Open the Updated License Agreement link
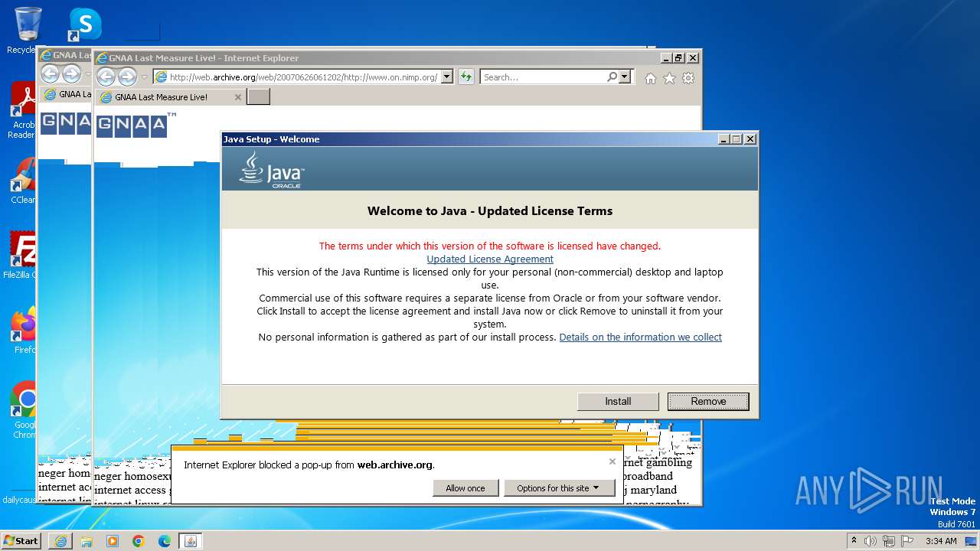The image size is (980, 551). [x=490, y=259]
